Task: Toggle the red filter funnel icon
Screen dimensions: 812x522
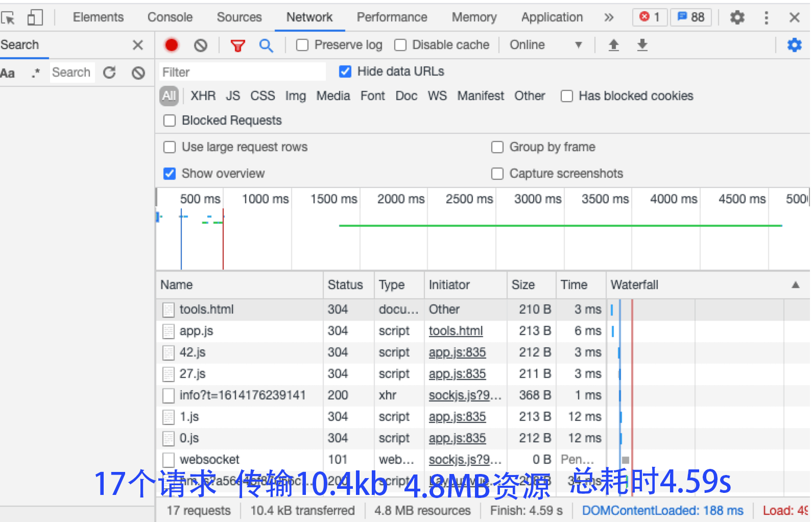Action: (237, 46)
